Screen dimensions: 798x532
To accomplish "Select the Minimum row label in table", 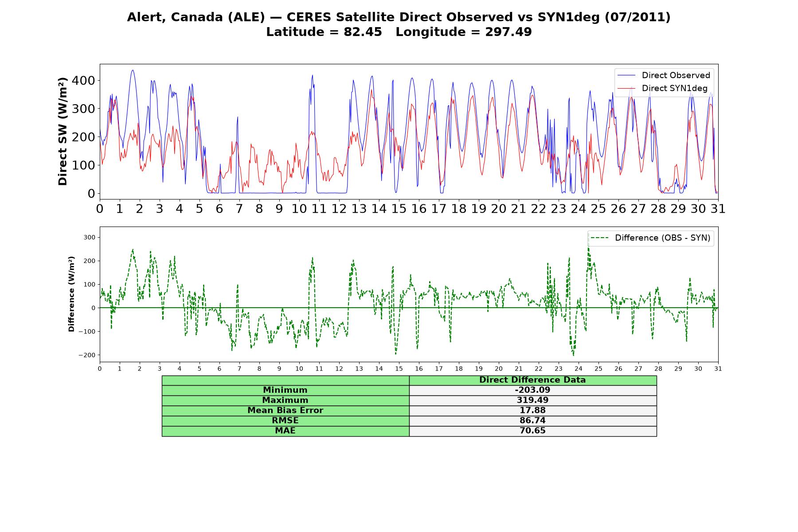I will [x=285, y=390].
